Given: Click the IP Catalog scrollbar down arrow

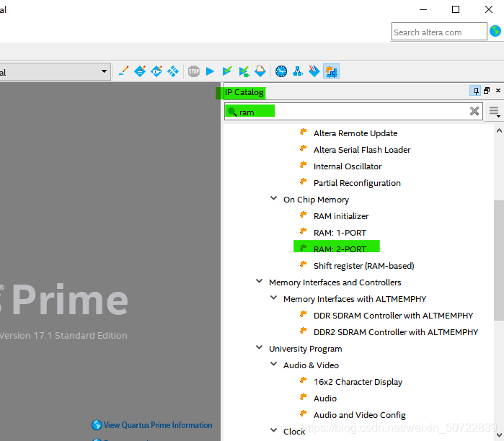Looking at the screenshot, I should pyautogui.click(x=499, y=435).
